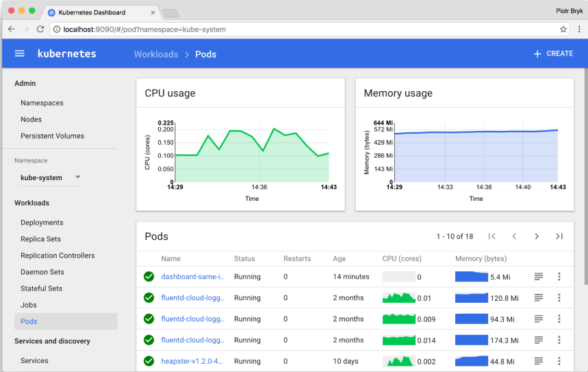588x372 pixels.
Task: Open actions menu for the 174.3 Mi fluentd pod
Action: 559,340
